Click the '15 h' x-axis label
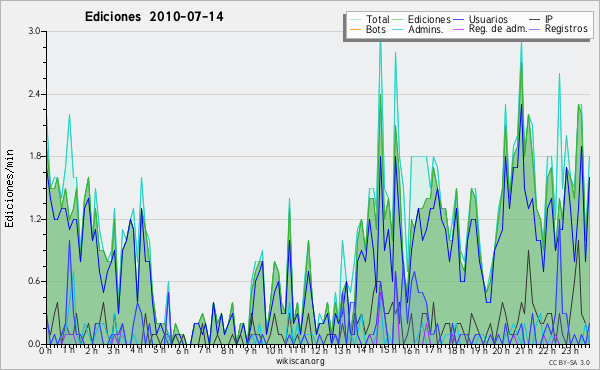This screenshot has width=600, height=370. pyautogui.click(x=388, y=351)
